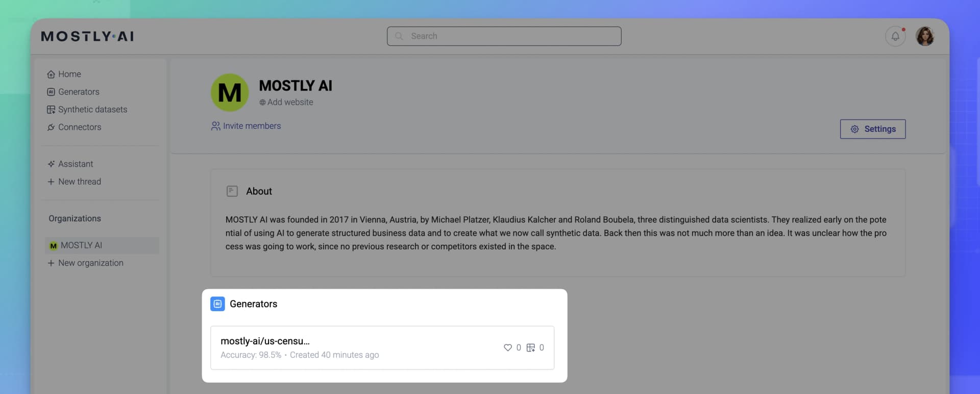
Task: Click the Generators sidebar icon
Action: coord(51,92)
